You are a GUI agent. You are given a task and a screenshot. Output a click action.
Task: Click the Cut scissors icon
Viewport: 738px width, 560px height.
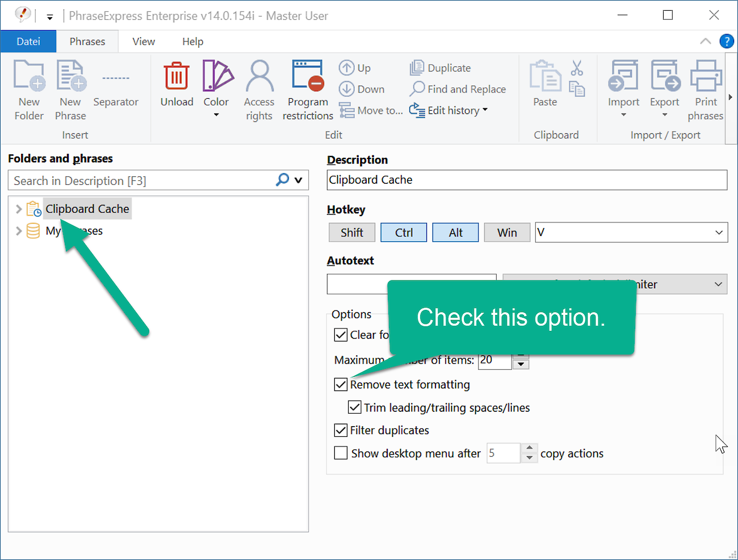click(577, 68)
